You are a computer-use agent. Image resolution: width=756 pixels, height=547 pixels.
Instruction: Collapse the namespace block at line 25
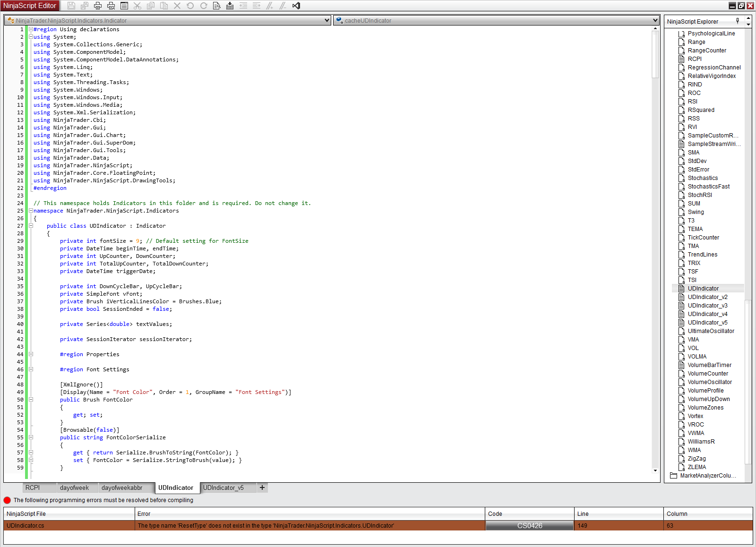click(31, 211)
